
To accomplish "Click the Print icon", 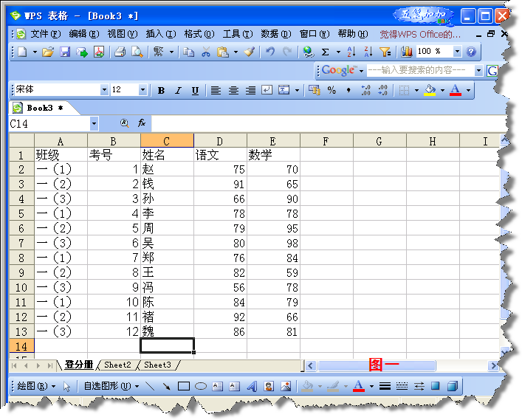I will pos(120,52).
